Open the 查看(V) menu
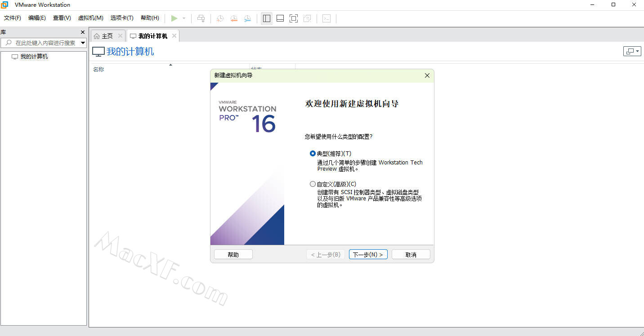This screenshot has width=644, height=336. 62,18
